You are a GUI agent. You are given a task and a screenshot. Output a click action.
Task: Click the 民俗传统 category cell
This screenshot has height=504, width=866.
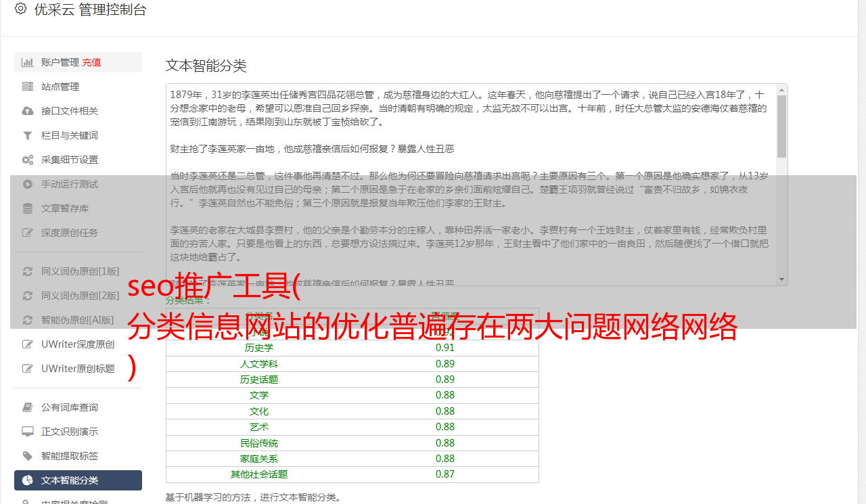(259, 443)
